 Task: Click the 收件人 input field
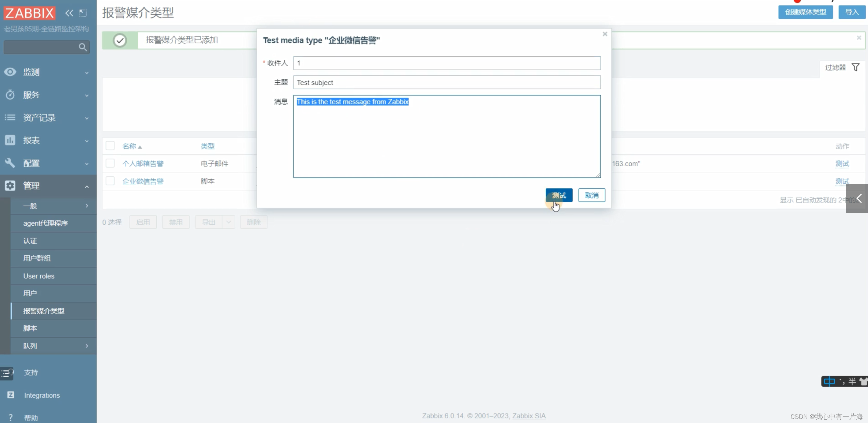447,63
